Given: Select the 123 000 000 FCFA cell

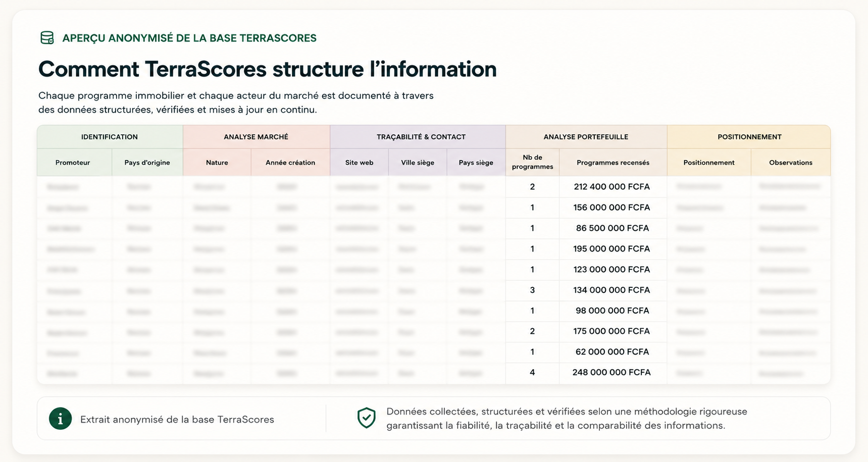Looking at the screenshot, I should pyautogui.click(x=612, y=270).
